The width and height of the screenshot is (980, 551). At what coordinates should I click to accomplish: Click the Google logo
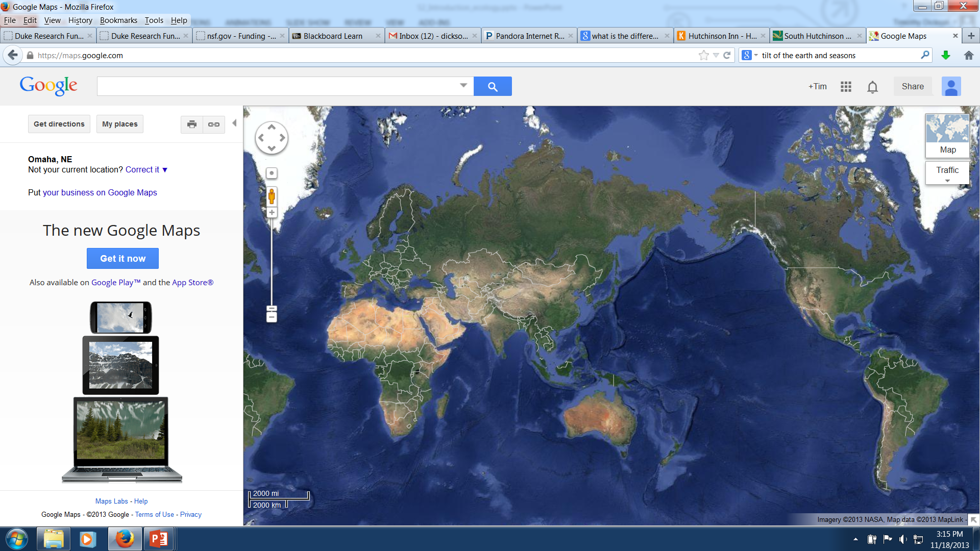(48, 86)
